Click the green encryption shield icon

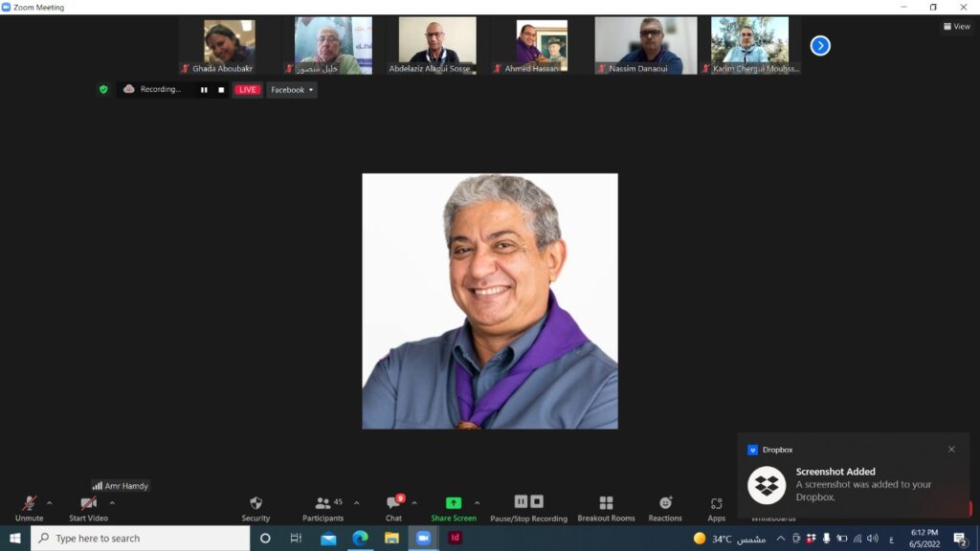pyautogui.click(x=103, y=89)
